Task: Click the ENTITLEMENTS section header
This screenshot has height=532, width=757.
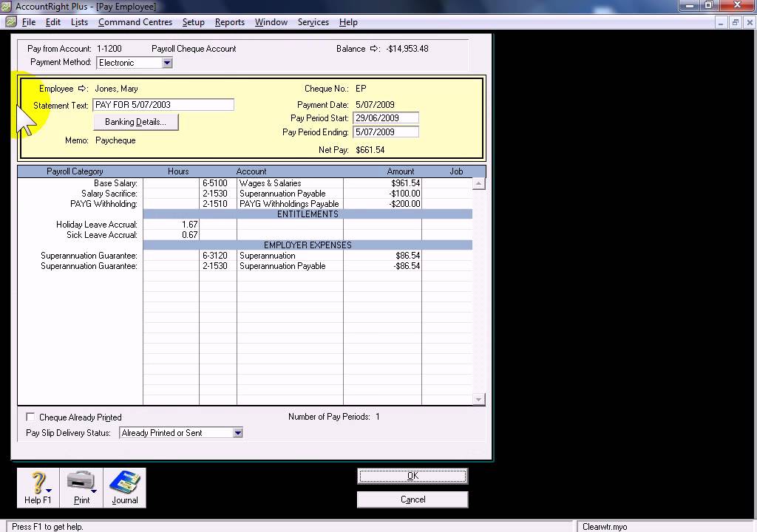Action: click(308, 214)
